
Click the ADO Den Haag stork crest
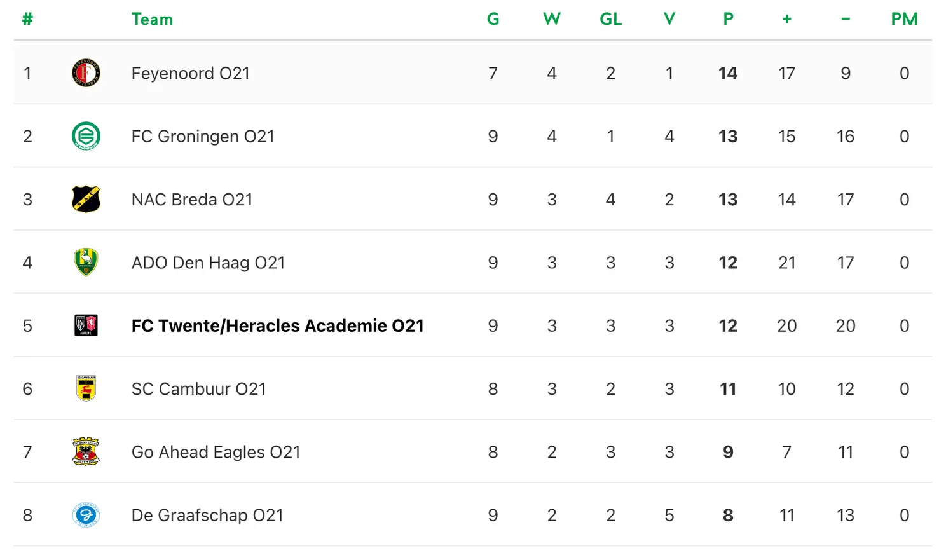(86, 262)
